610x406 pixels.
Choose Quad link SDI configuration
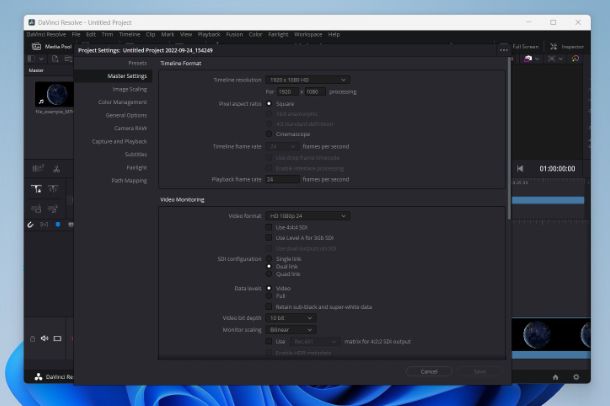click(x=269, y=274)
